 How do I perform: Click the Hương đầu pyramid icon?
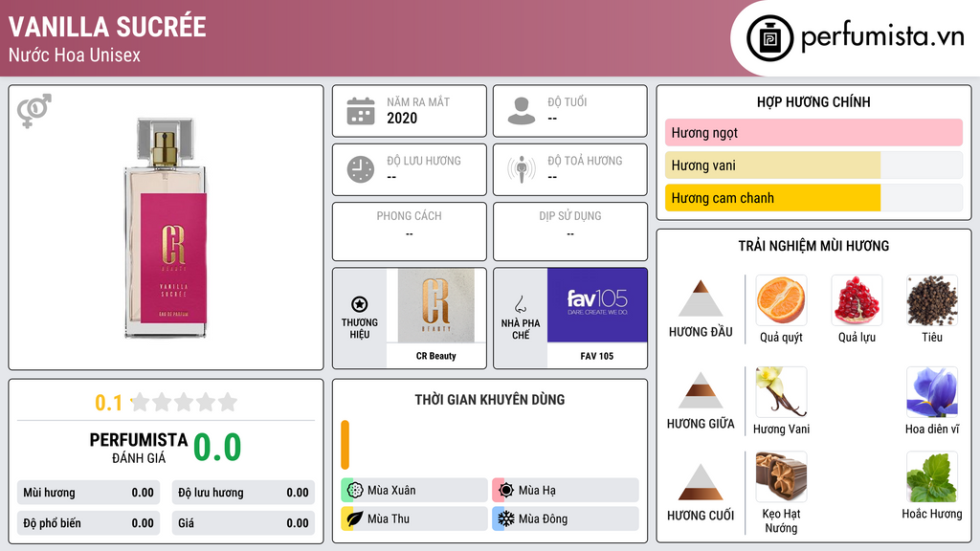coord(701,298)
